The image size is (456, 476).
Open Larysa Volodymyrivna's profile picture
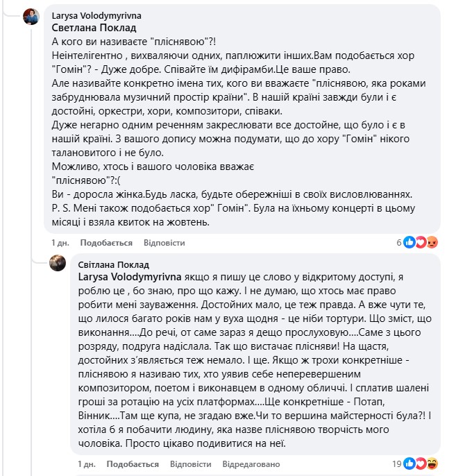click(31, 17)
